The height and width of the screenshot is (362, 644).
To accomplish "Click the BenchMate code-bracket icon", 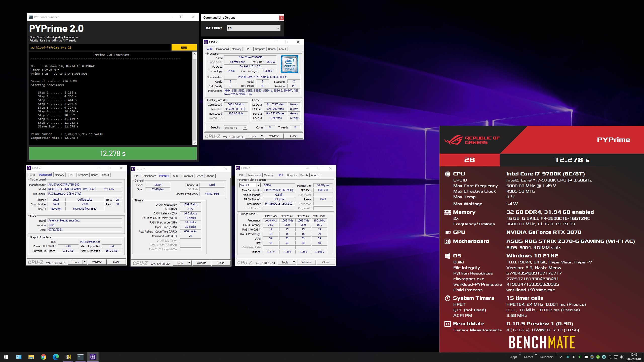I will (x=447, y=324).
